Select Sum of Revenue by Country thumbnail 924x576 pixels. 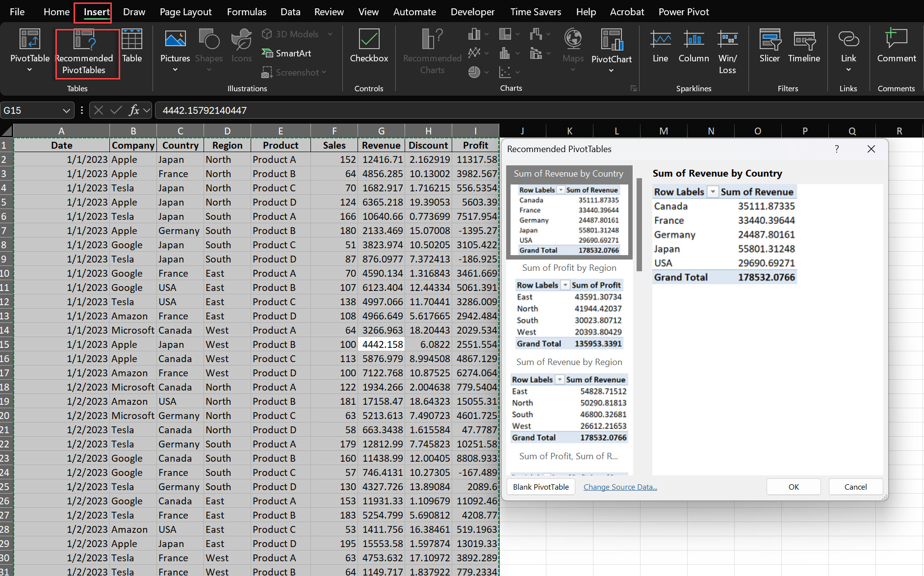(x=569, y=212)
